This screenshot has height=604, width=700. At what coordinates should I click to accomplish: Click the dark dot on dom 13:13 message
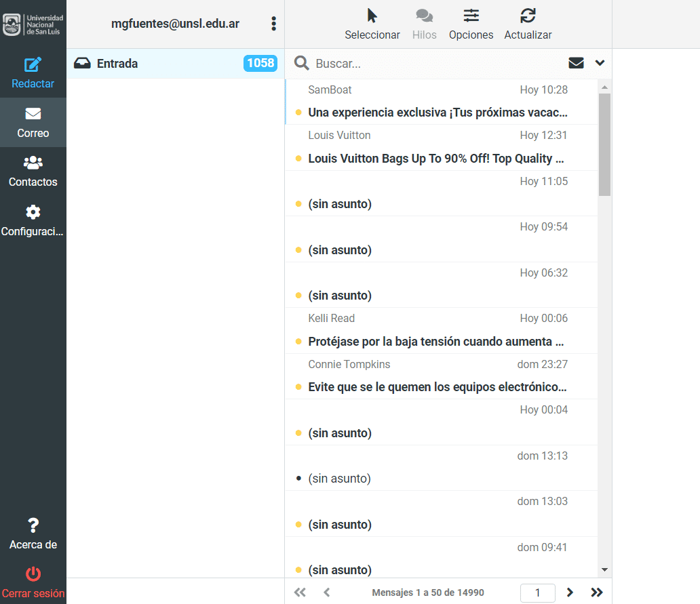tap(298, 478)
